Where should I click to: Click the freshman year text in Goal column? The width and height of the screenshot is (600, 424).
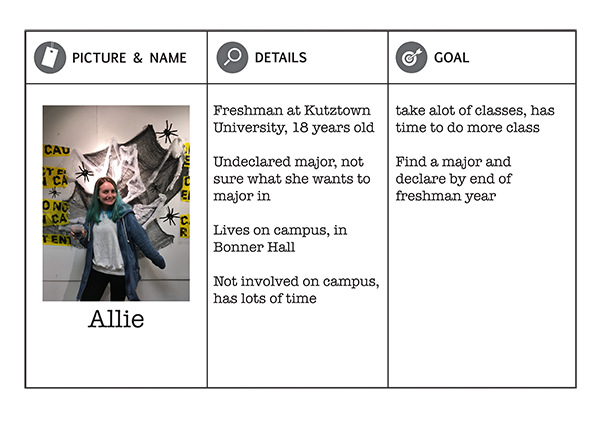(x=446, y=196)
